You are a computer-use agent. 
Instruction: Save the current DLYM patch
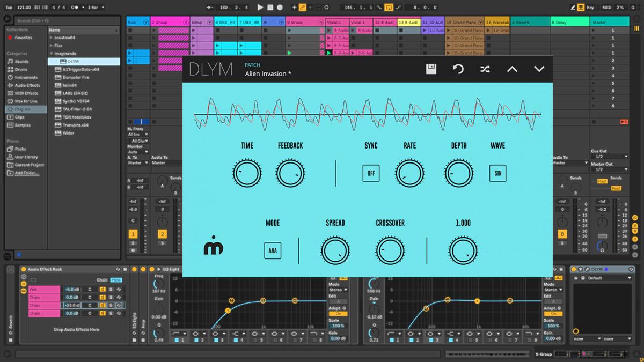pyautogui.click(x=431, y=69)
